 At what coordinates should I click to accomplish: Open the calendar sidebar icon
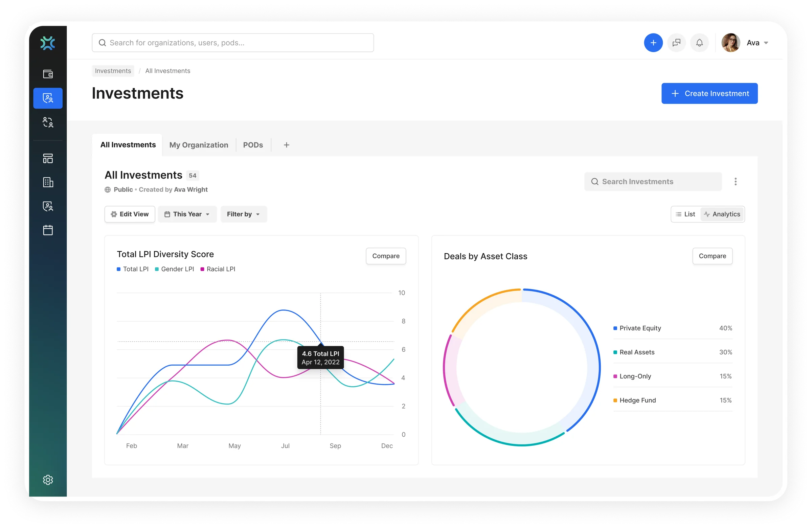(48, 230)
